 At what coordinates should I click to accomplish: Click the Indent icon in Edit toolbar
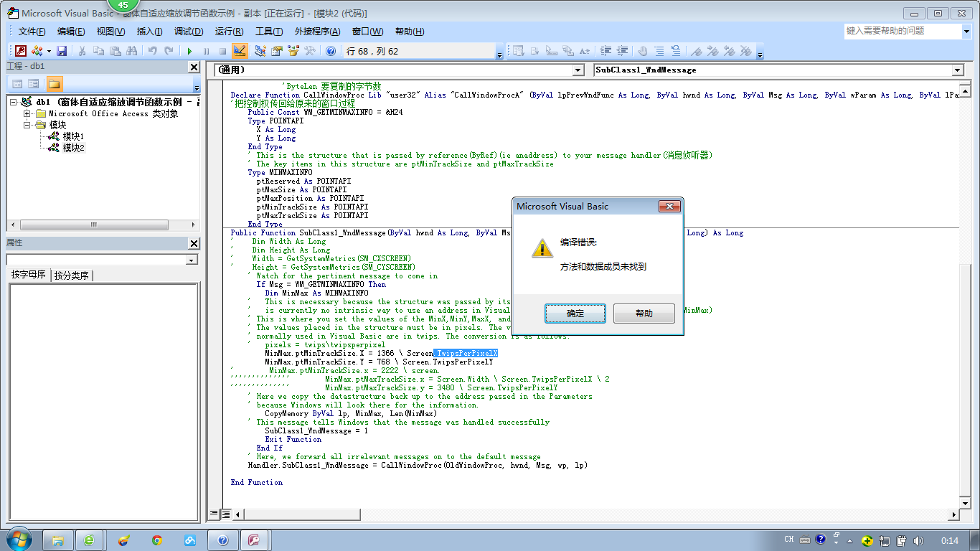coord(606,51)
